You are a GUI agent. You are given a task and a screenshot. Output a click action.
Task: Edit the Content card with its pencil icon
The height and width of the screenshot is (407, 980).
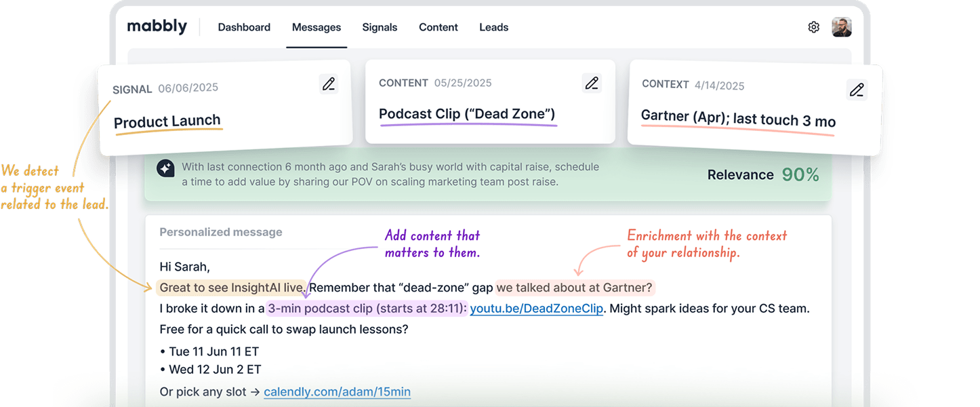click(592, 83)
